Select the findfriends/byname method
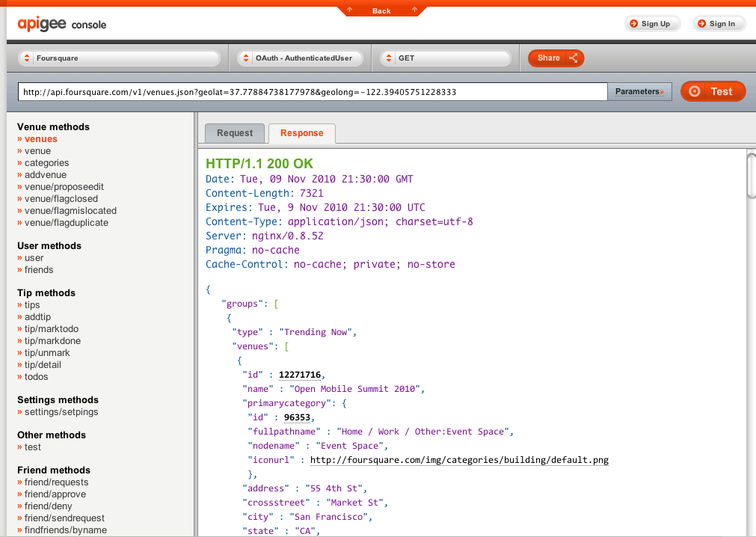Viewport: 756px width, 537px height. tap(66, 530)
